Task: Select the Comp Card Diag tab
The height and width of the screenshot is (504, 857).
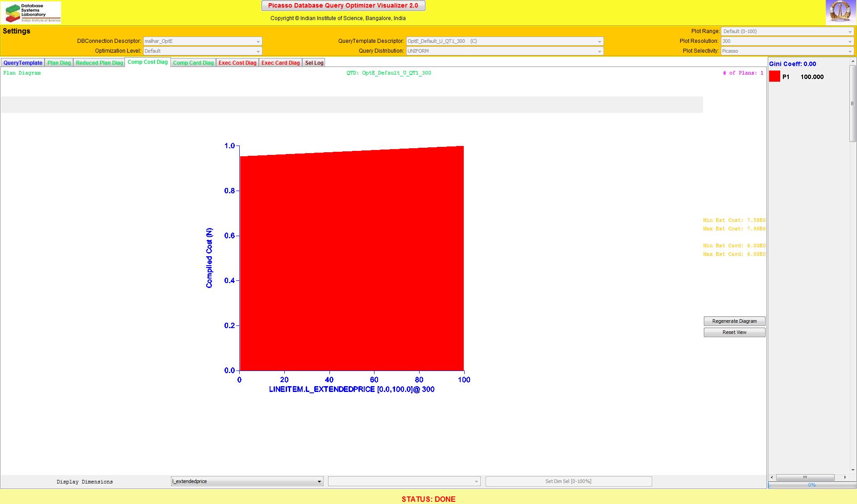Action: (x=193, y=63)
